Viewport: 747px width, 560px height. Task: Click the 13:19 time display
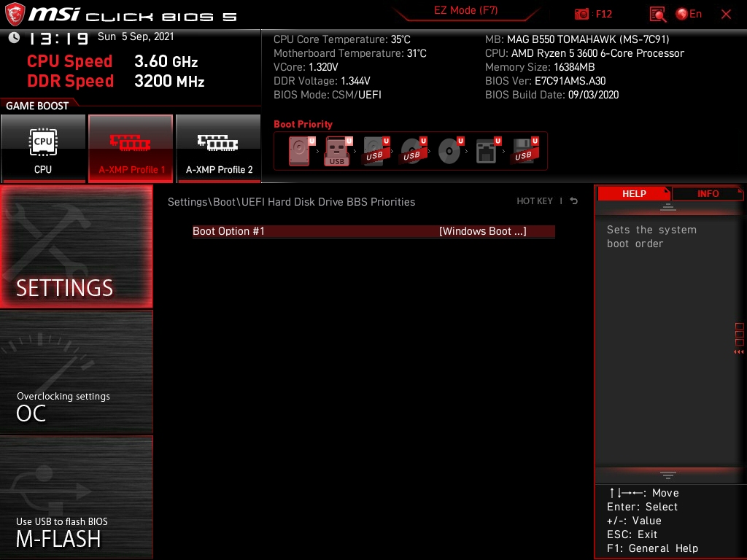coord(58,39)
